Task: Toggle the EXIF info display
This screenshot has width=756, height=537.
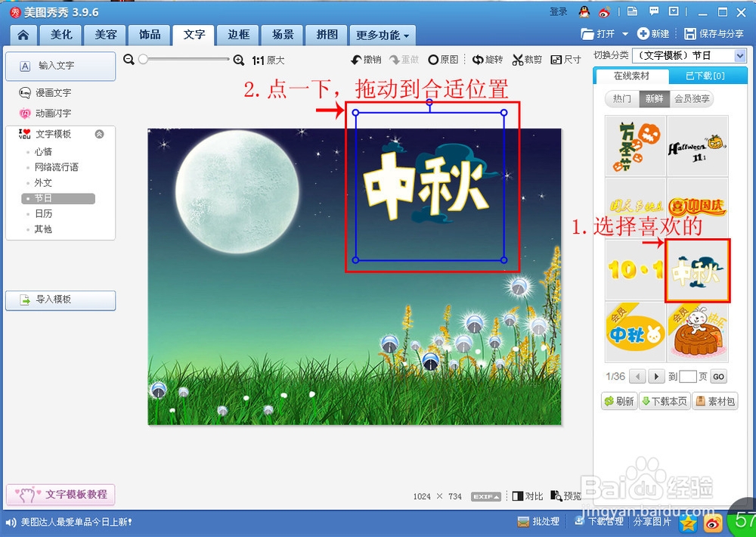Action: 485,496
